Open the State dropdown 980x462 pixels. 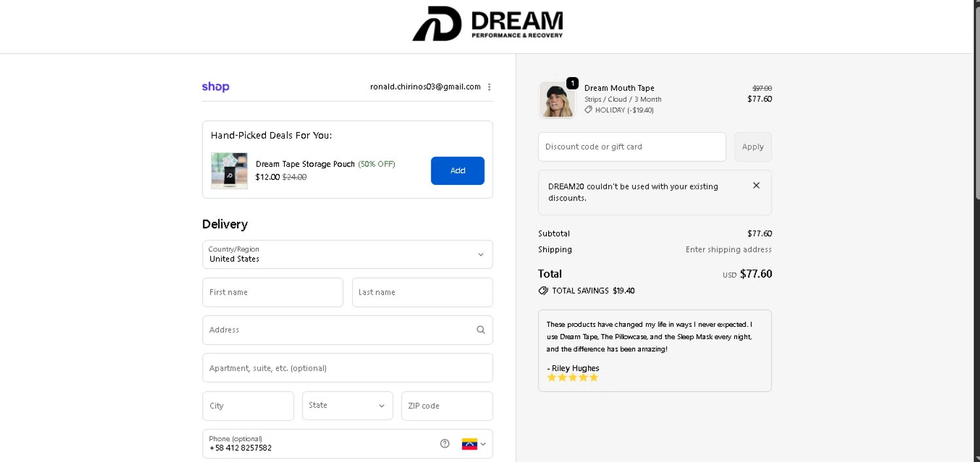(x=348, y=406)
